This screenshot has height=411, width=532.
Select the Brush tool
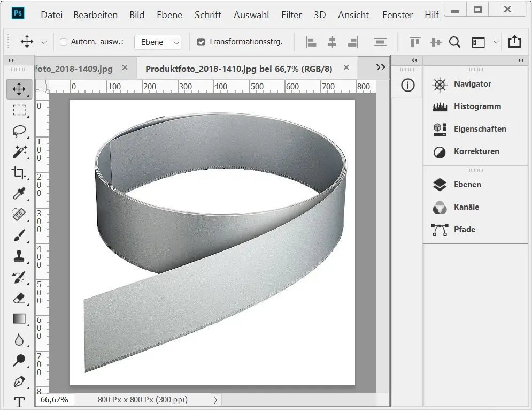[19, 235]
